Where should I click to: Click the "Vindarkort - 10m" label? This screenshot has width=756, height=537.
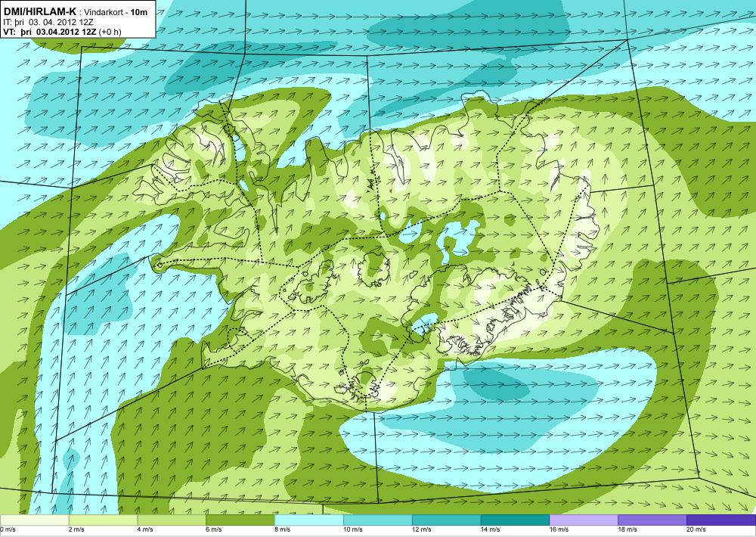116,12
